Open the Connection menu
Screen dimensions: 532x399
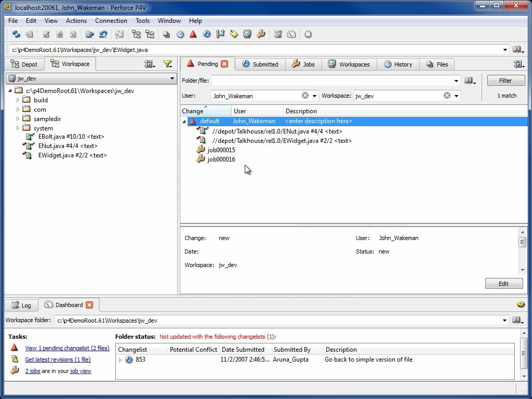(x=111, y=21)
